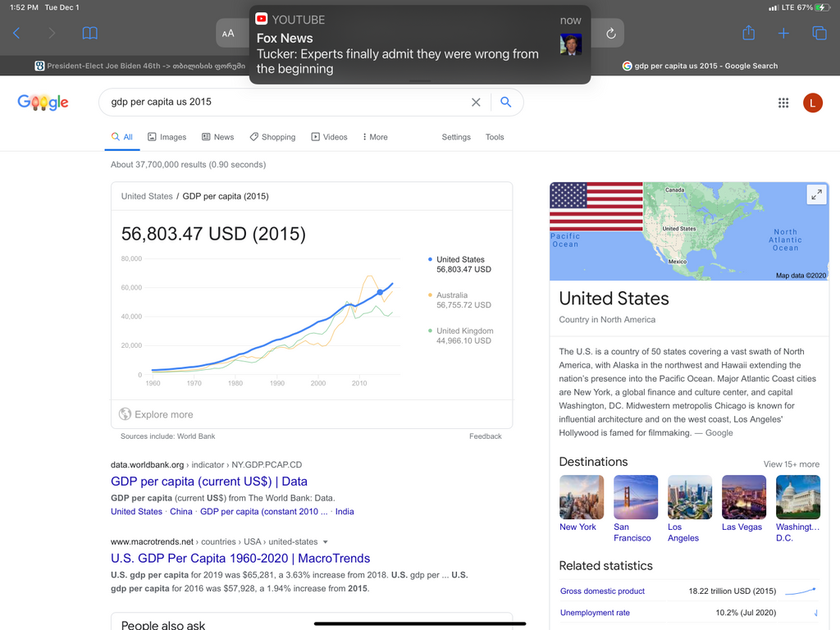Expand the United States map view
The height and width of the screenshot is (630, 840).
tap(816, 195)
